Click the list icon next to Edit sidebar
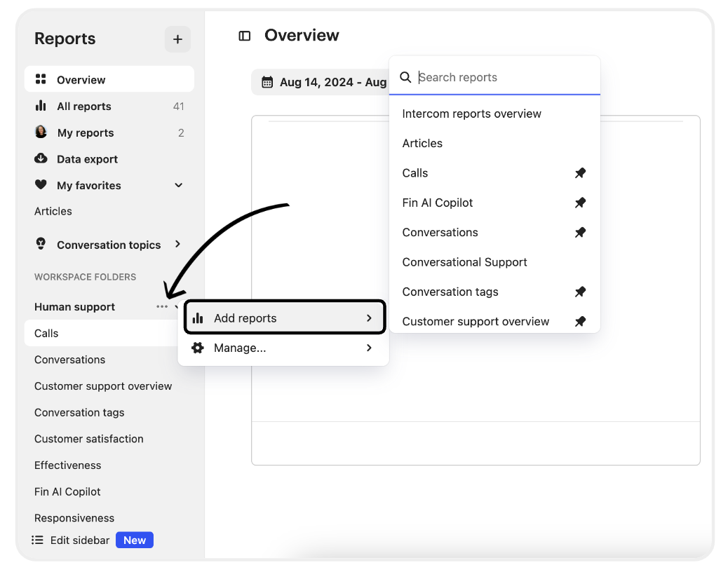The height and width of the screenshot is (572, 728). 37,540
